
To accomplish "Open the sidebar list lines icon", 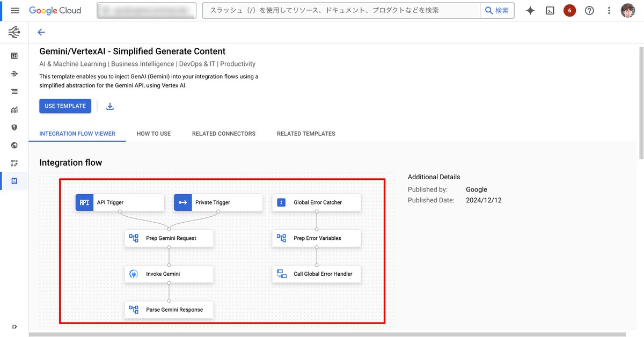I will tap(14, 92).
